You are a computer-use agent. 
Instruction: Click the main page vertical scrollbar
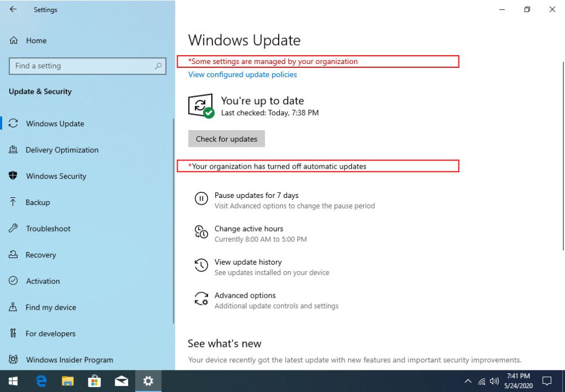[x=563, y=156]
